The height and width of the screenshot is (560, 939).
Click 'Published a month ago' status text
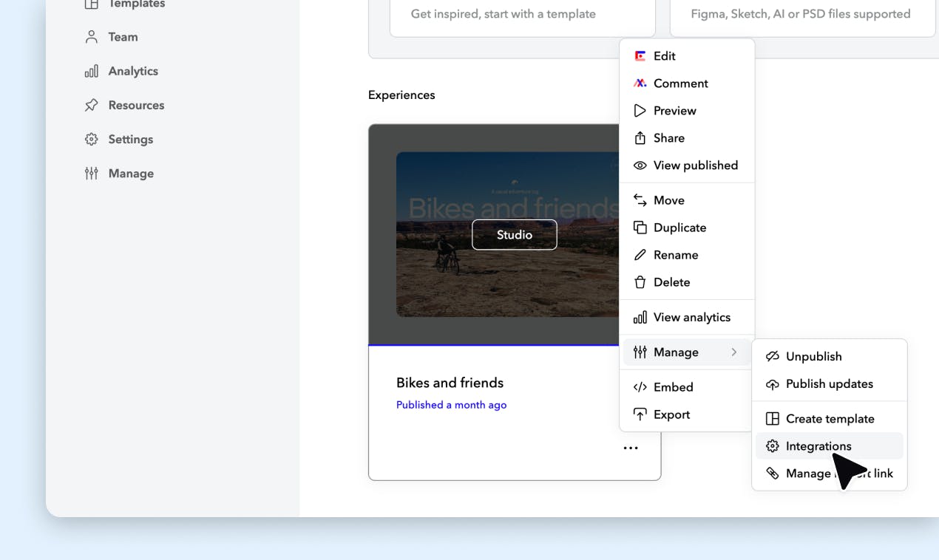pos(451,405)
